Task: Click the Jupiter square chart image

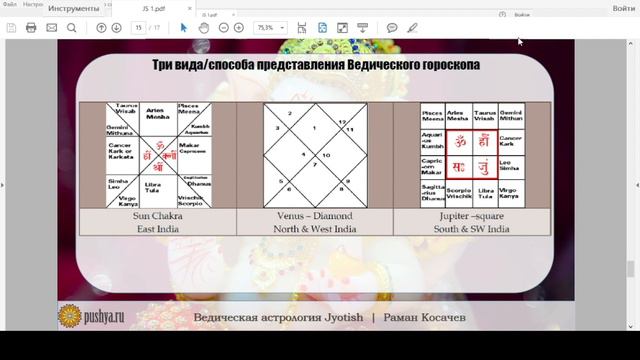Action: pos(473,155)
